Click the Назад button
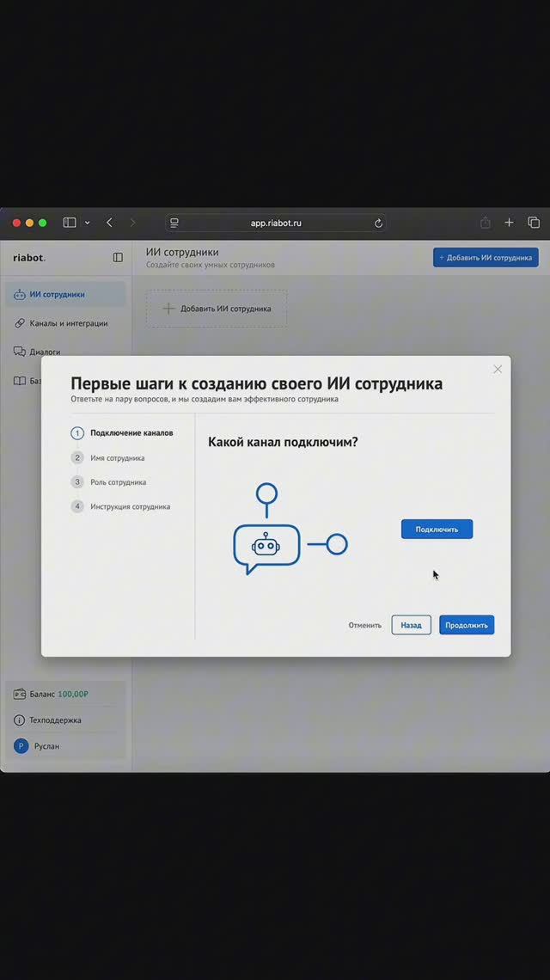This screenshot has height=980, width=550. 412,625
